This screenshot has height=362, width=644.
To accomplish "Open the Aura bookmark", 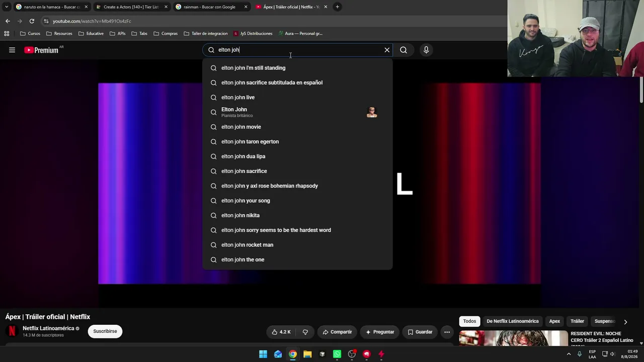I will [300, 34].
